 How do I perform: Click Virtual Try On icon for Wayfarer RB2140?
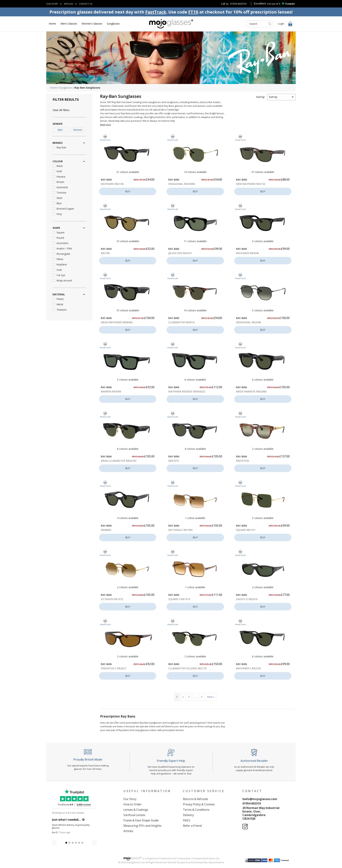tap(105, 138)
